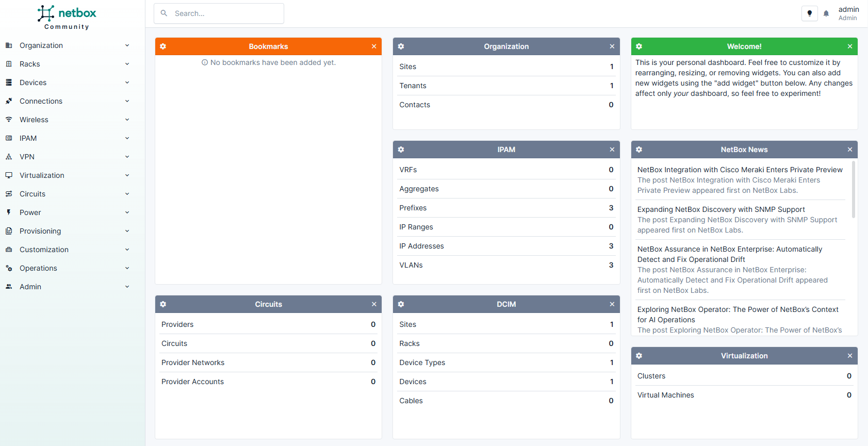Select Admin in the sidebar
Viewport: 868px width, 446px height.
[x=30, y=287]
